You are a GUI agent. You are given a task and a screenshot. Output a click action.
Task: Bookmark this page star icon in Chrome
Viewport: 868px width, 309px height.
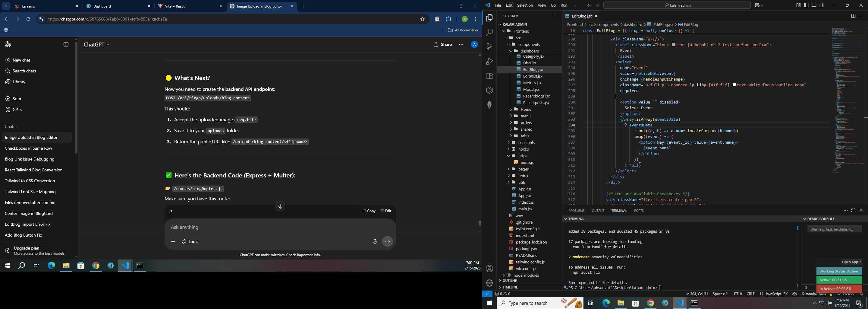423,19
